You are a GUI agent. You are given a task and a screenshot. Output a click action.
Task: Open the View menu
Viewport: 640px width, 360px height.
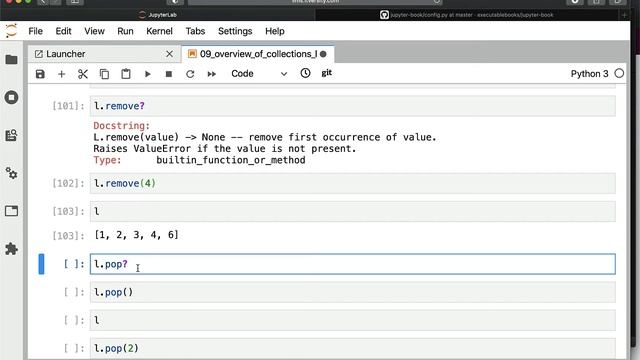(x=94, y=31)
